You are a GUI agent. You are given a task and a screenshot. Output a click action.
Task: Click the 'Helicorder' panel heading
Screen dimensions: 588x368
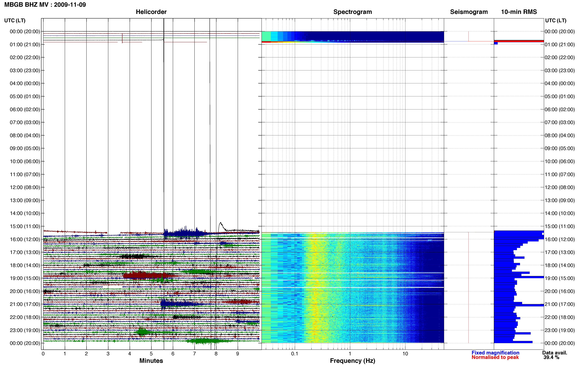[151, 12]
